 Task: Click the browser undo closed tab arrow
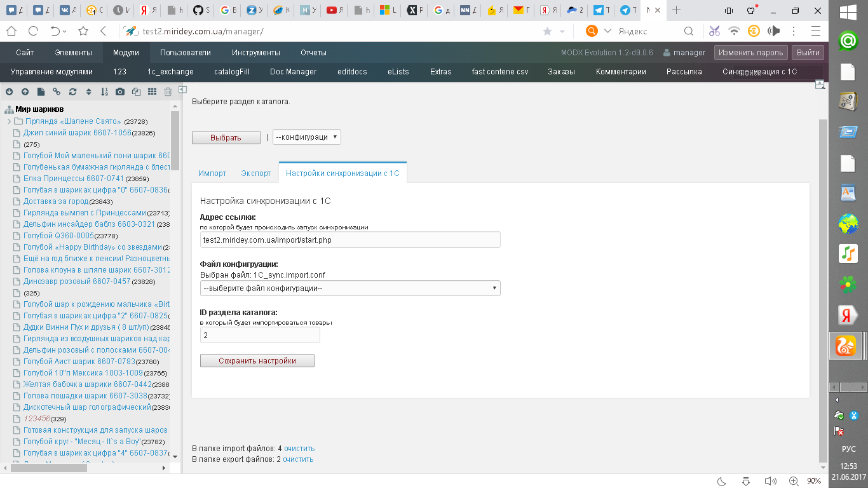55,31
